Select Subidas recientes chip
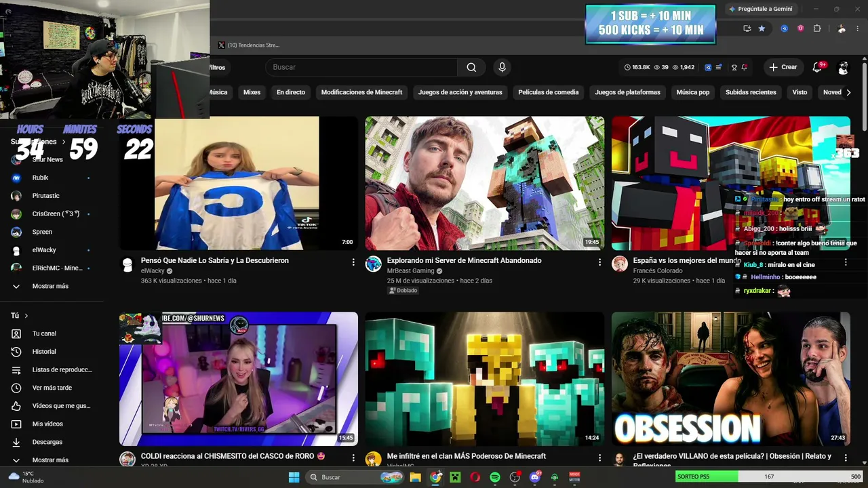 click(751, 92)
